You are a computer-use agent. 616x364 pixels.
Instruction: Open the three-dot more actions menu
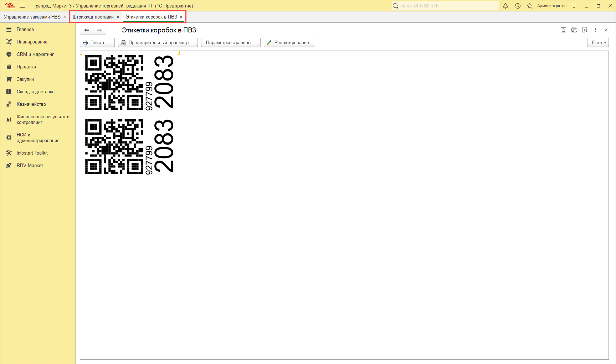click(595, 30)
